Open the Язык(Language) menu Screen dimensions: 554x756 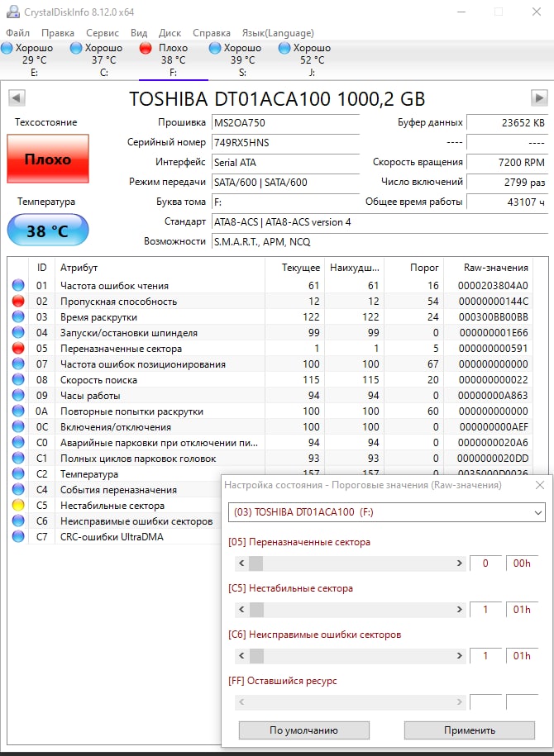click(x=278, y=33)
